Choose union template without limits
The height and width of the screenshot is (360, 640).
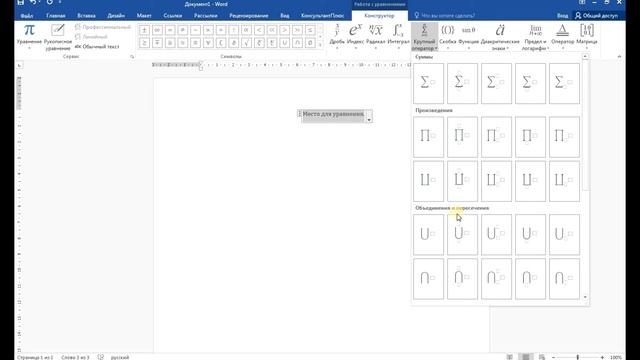(428, 235)
